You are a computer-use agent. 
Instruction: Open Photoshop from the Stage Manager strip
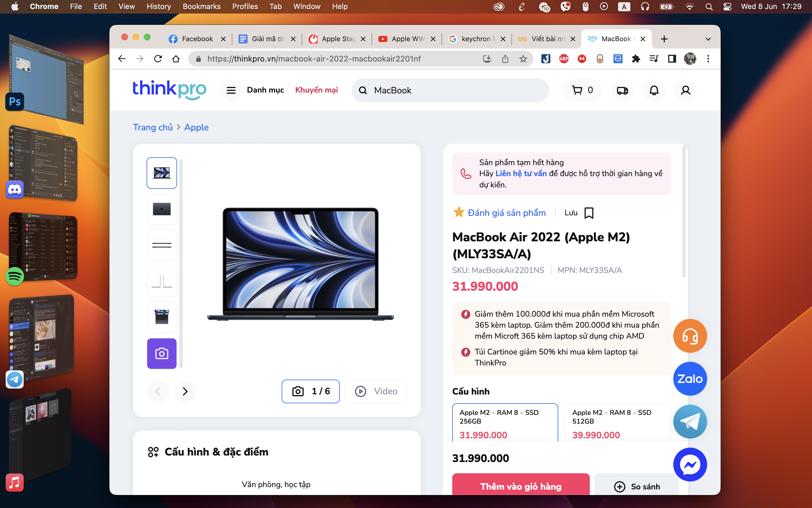(14, 102)
